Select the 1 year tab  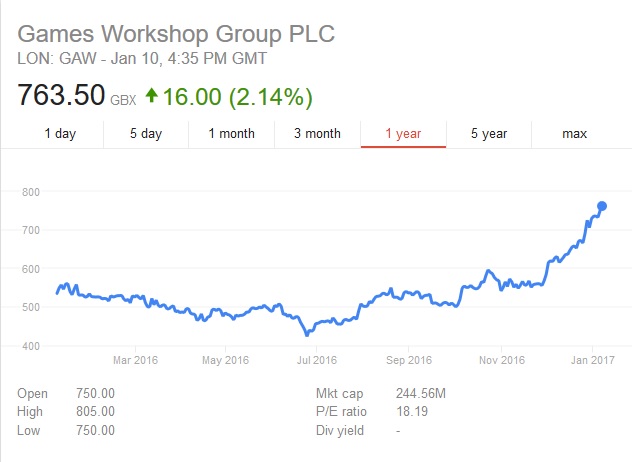pos(403,133)
